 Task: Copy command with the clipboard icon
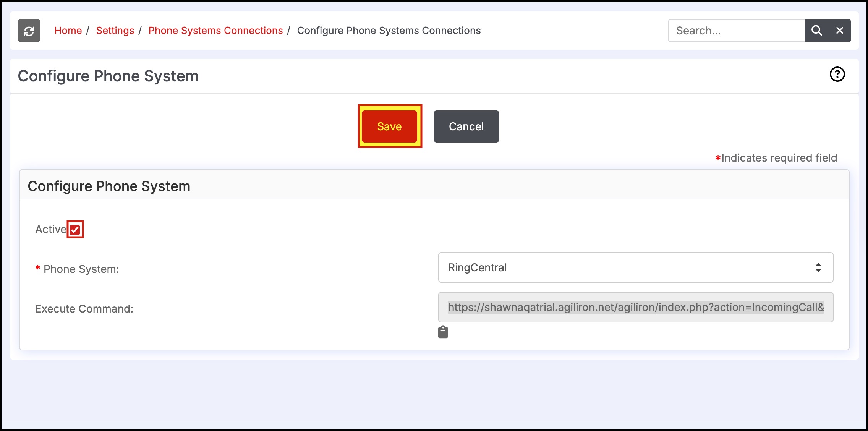point(443,332)
